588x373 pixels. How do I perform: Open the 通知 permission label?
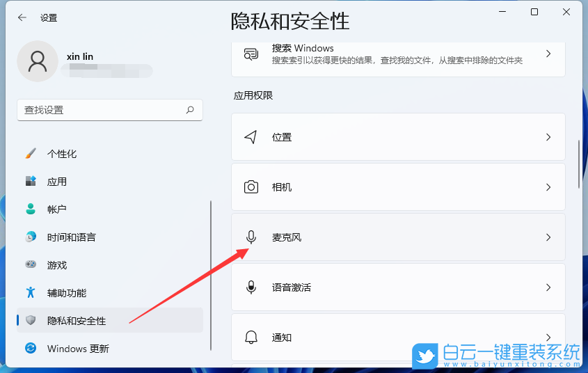[282, 338]
